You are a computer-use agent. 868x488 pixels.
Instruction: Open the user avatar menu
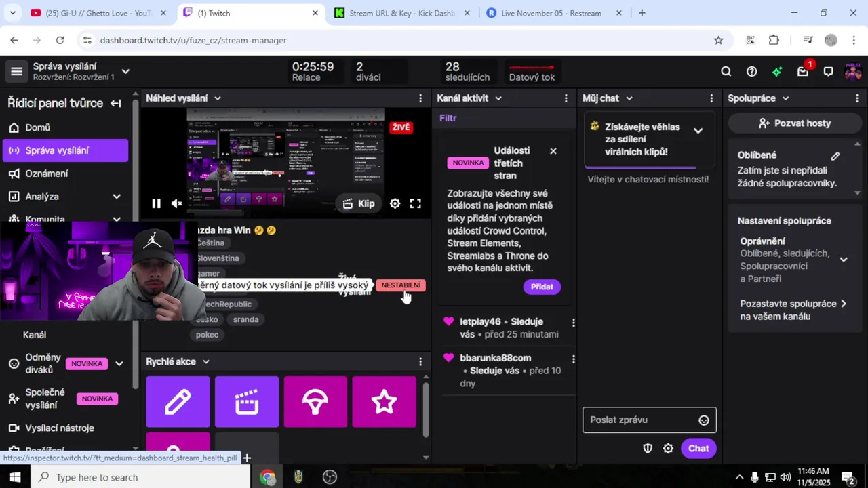(x=853, y=72)
